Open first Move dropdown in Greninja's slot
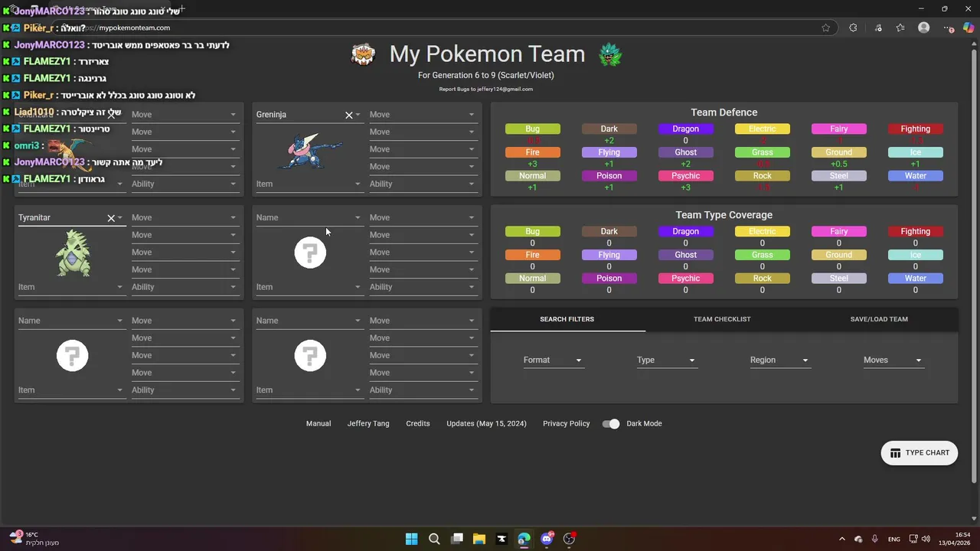Viewport: 980px width, 551px height. [423, 115]
